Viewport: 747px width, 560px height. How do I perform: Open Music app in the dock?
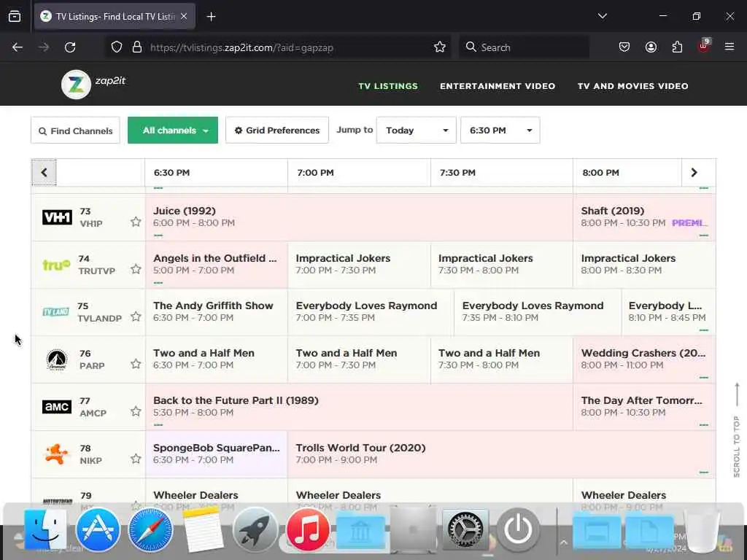[308, 529]
